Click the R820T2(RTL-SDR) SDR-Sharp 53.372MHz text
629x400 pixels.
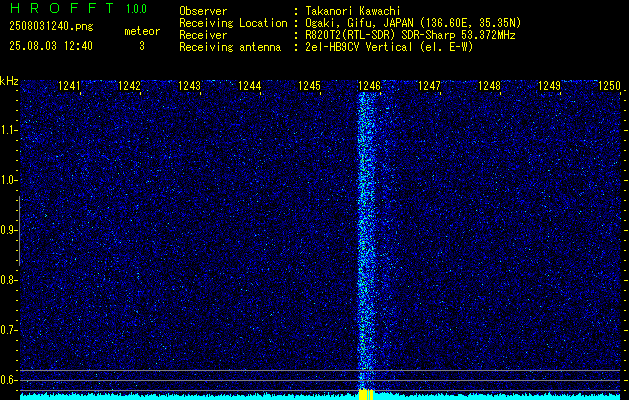410,35
